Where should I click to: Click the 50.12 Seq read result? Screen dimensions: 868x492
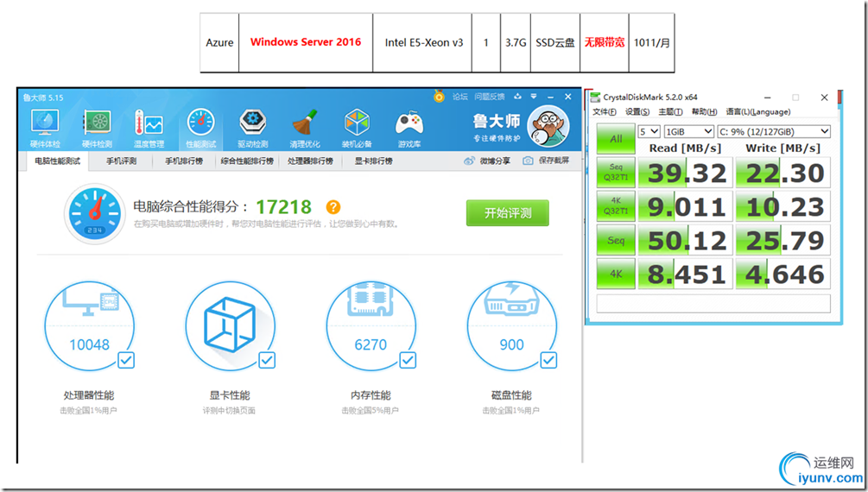coord(685,240)
